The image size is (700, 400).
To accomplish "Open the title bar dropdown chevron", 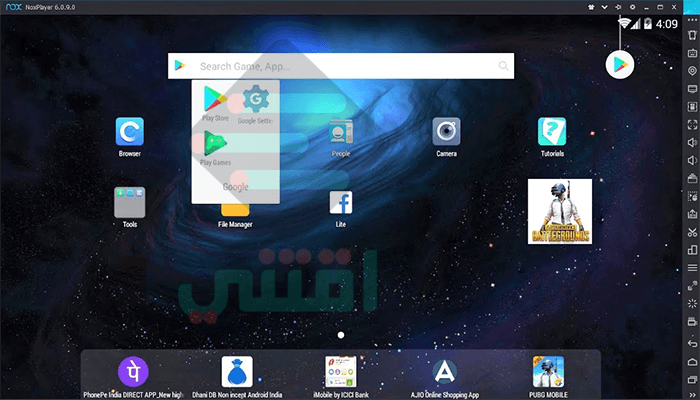I will pyautogui.click(x=604, y=7).
